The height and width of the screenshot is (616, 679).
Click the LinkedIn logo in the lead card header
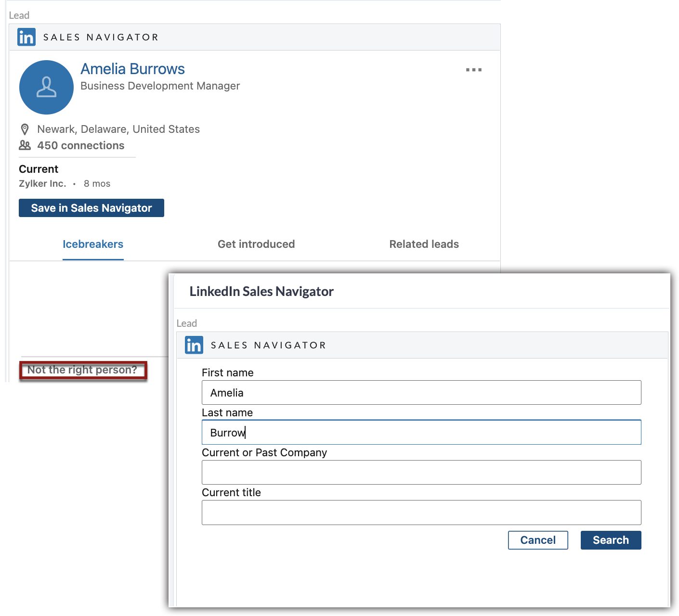tap(26, 37)
